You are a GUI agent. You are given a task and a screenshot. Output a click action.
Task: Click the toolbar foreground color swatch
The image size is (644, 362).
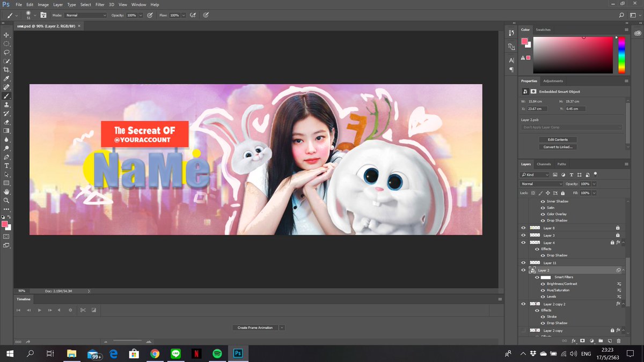[x=5, y=224]
